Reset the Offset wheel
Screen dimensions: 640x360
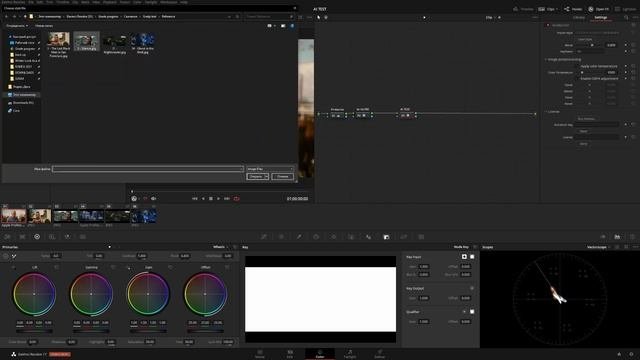click(x=227, y=267)
